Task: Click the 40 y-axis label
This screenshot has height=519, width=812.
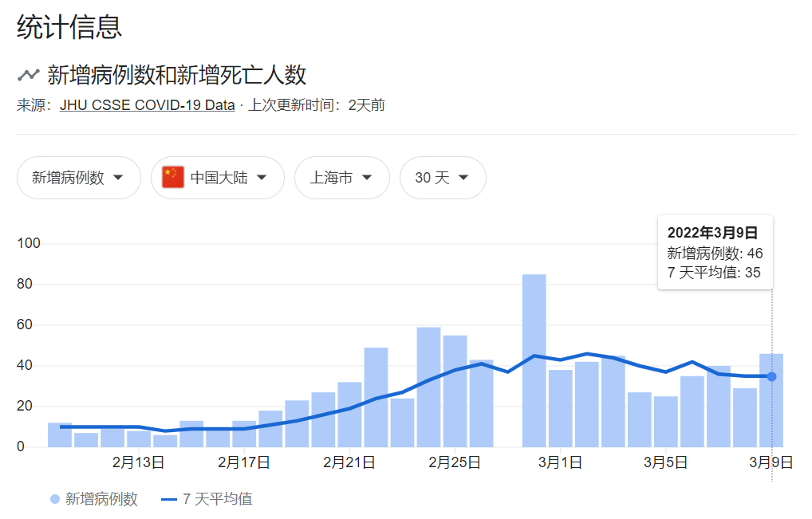Action: pyautogui.click(x=25, y=365)
